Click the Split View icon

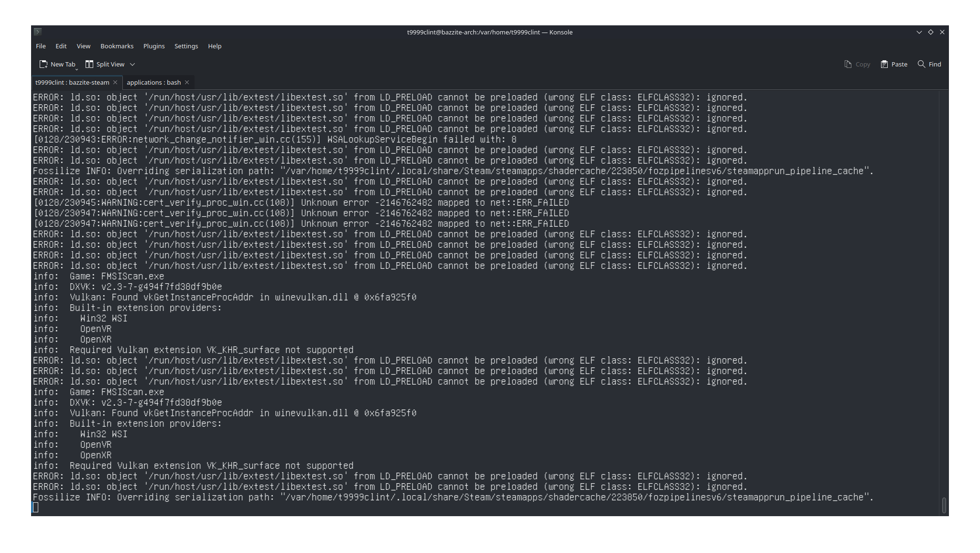coord(89,64)
